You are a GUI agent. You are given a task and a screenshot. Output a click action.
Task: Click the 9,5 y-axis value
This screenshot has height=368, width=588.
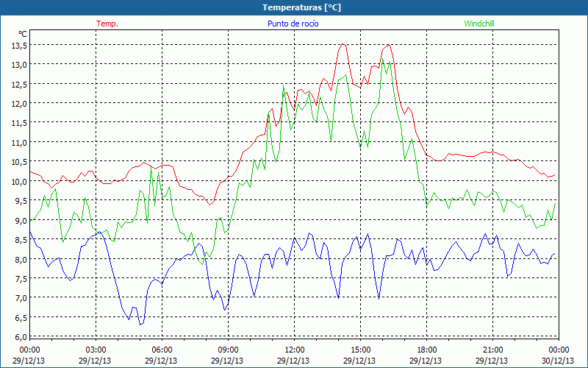click(22, 201)
